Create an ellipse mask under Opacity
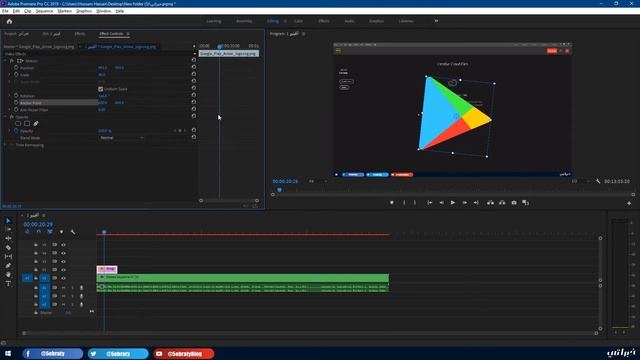640x360 pixels. [18, 123]
